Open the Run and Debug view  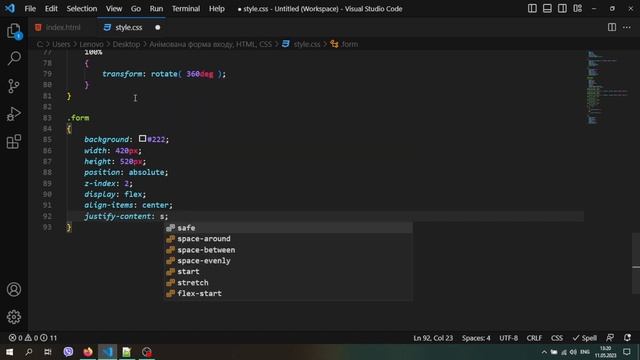14,114
